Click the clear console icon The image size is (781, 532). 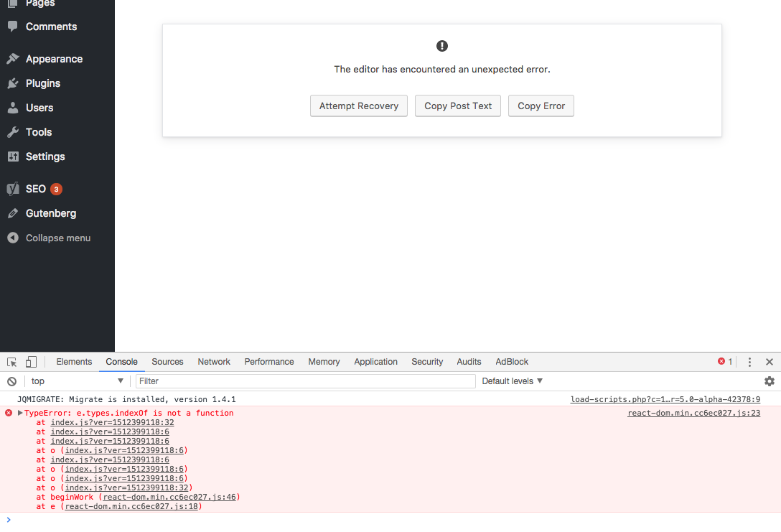pos(12,381)
